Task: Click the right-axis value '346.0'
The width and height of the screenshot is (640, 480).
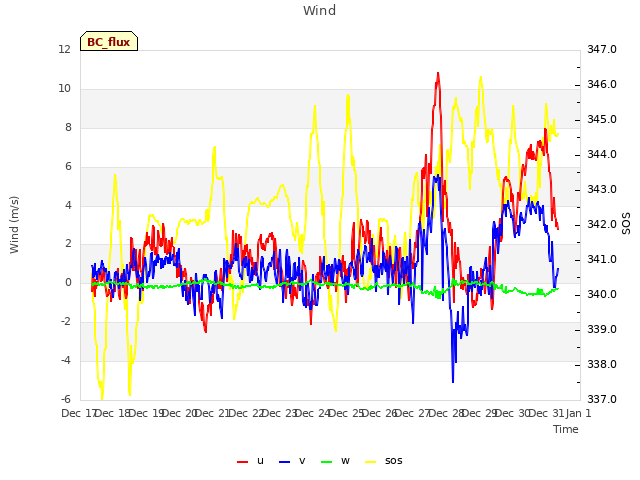Action: tap(602, 84)
